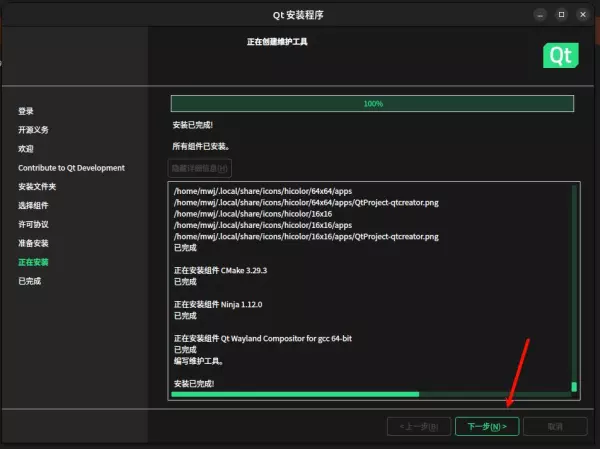This screenshot has width=600, height=449.
Task: Select the 安装文件夹 step in sidebar
Action: pyautogui.click(x=37, y=187)
